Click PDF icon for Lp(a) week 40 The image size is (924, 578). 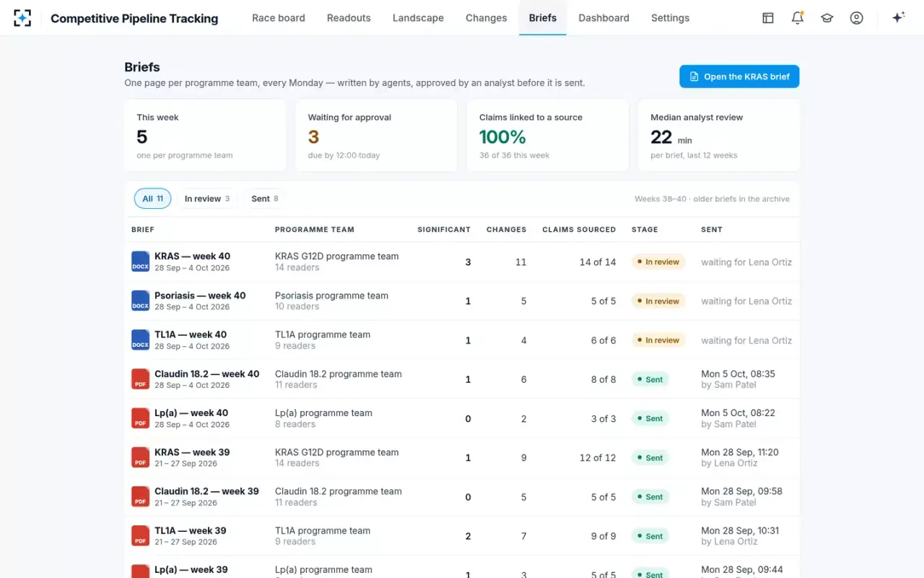[x=140, y=418]
